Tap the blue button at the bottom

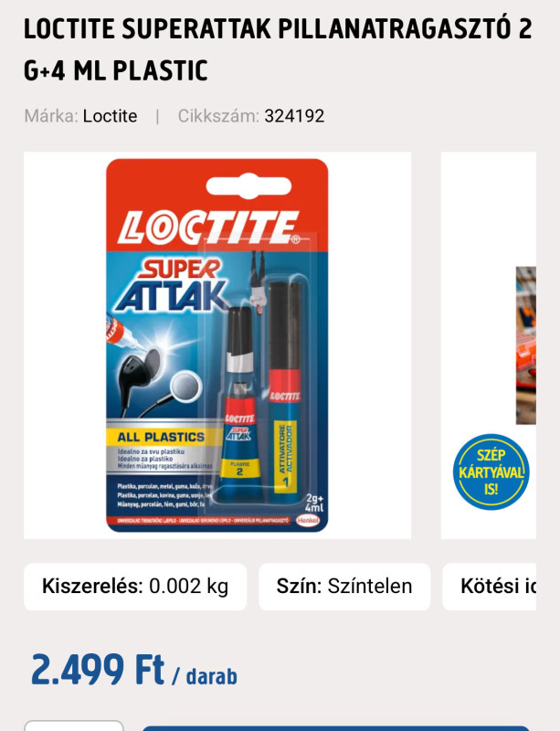point(336,728)
